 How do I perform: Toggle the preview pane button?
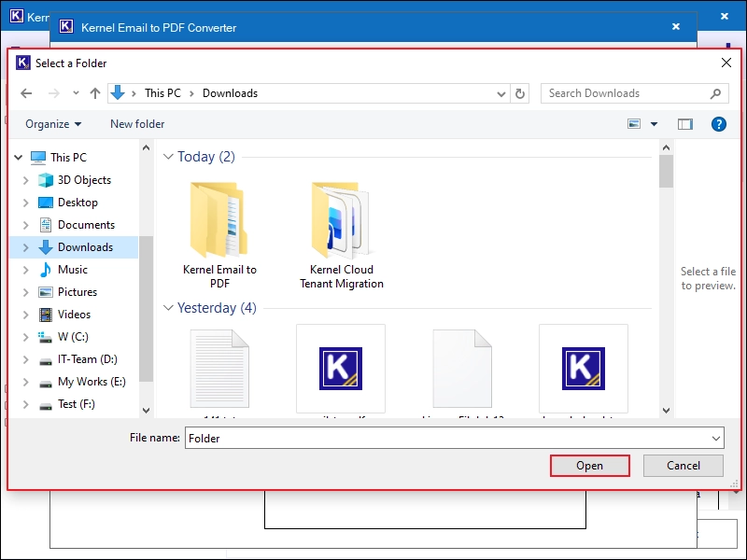click(x=685, y=124)
